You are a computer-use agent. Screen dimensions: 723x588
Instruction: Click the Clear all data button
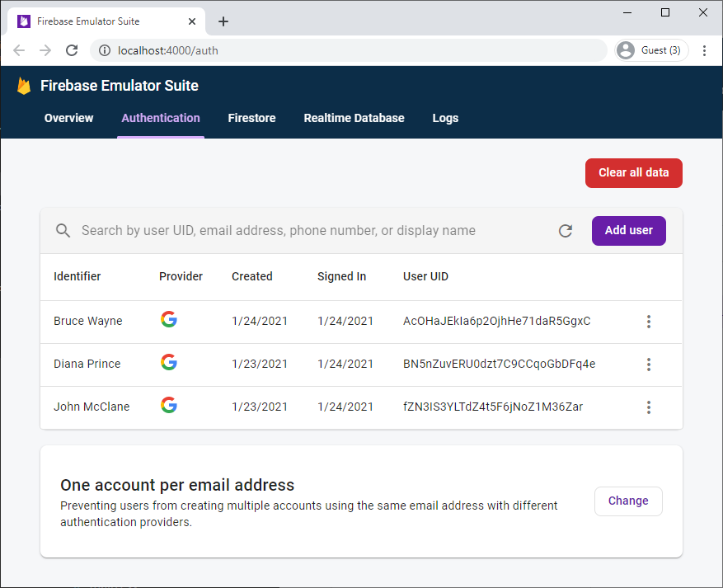633,173
